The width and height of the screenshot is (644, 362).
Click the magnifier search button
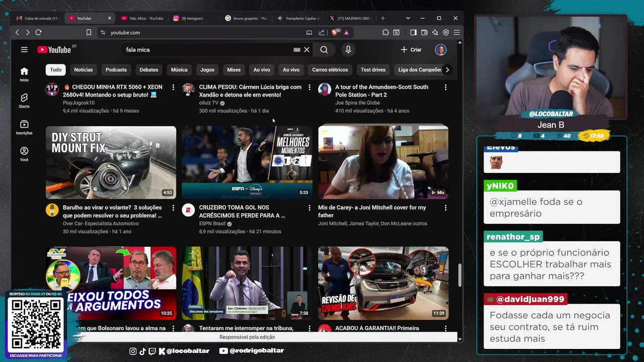coord(324,50)
